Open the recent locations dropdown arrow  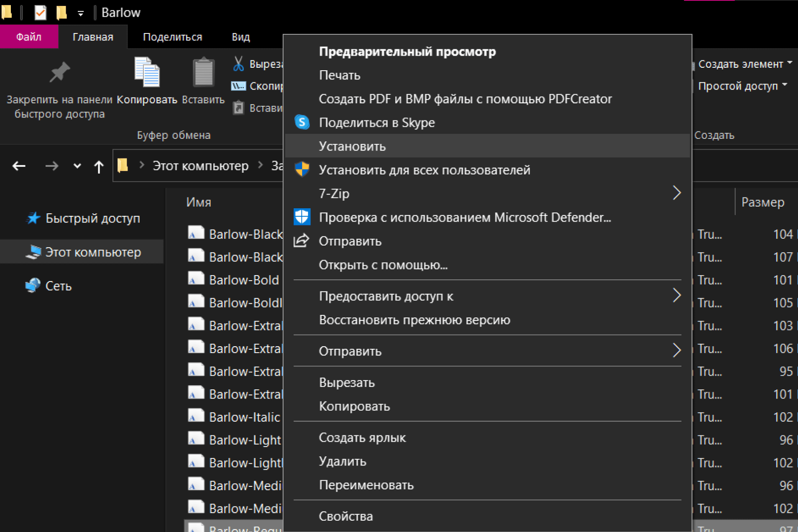point(77,166)
